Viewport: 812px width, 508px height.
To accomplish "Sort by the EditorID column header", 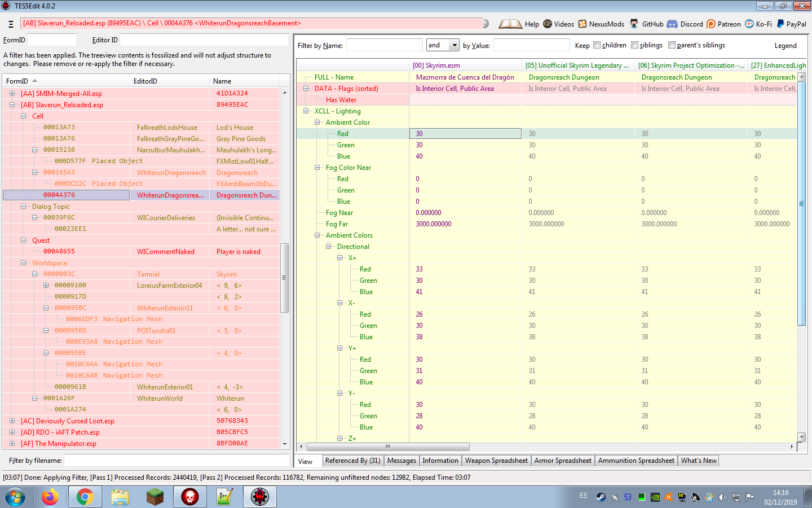I will [x=169, y=81].
